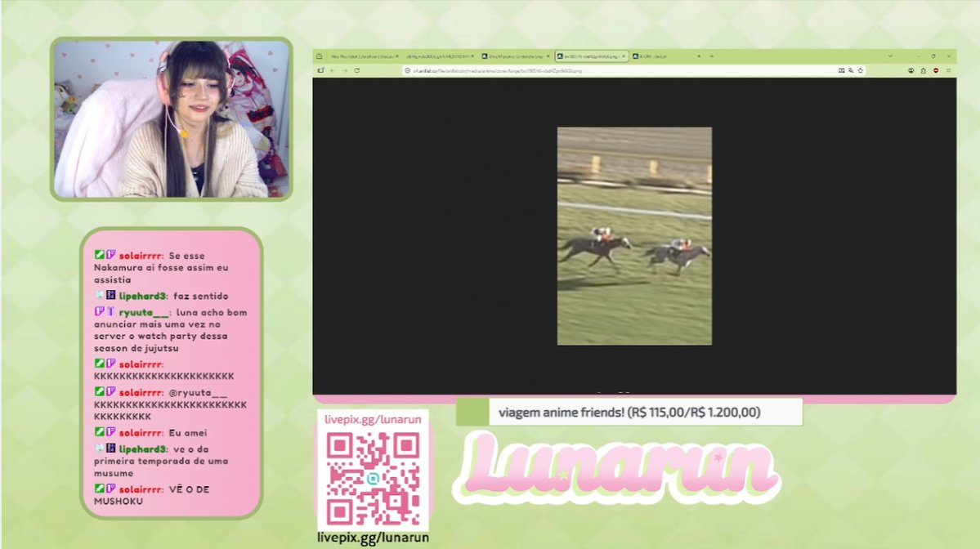Open the site information icon in the address bar

tap(408, 70)
